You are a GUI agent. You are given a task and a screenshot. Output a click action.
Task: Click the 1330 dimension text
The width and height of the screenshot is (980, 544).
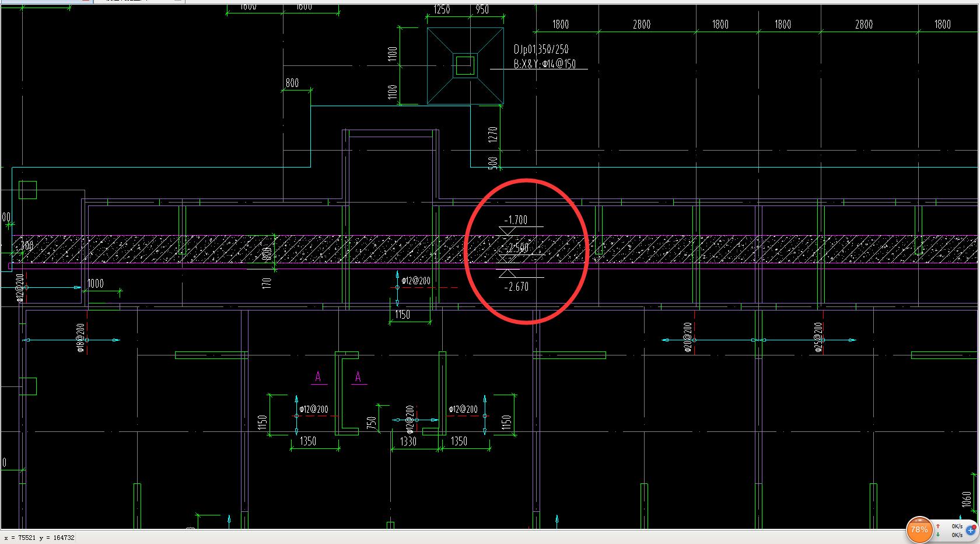pos(408,442)
